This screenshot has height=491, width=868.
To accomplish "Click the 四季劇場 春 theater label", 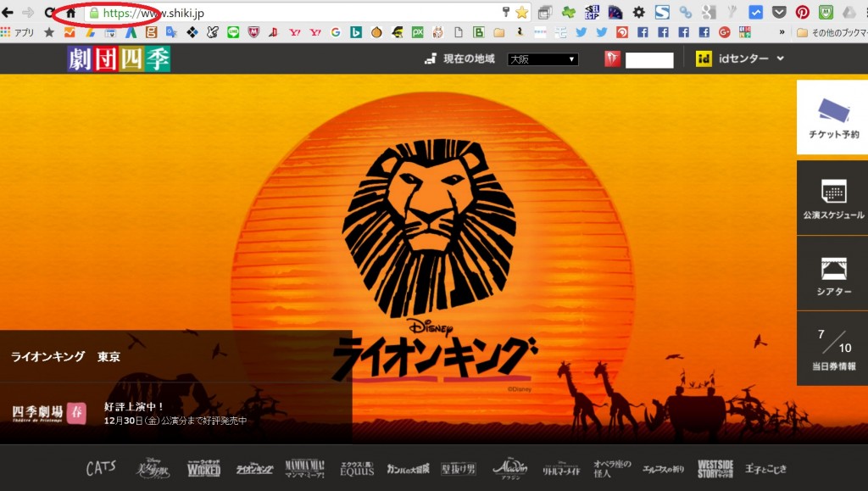I will point(49,413).
